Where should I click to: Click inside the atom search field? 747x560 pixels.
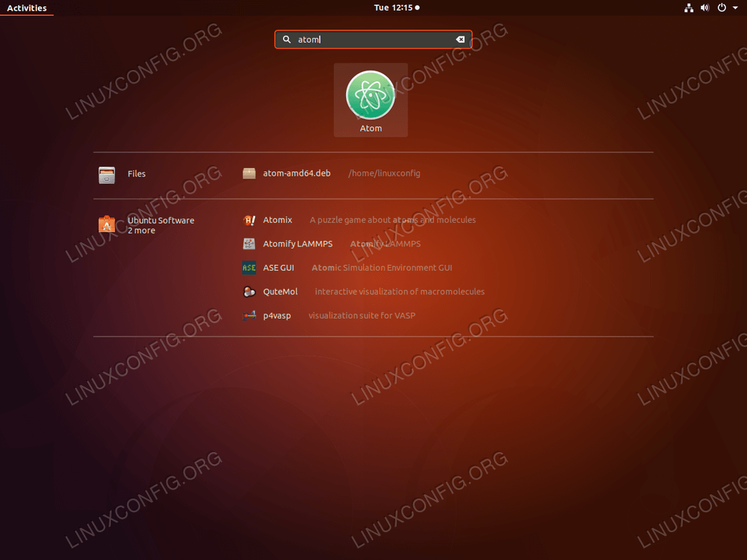coord(373,39)
